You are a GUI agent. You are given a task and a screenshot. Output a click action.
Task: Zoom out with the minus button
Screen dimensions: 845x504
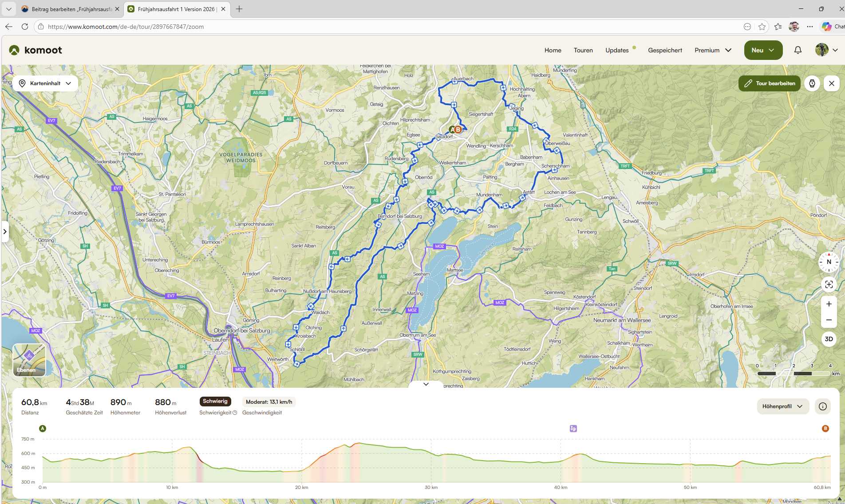click(x=829, y=320)
